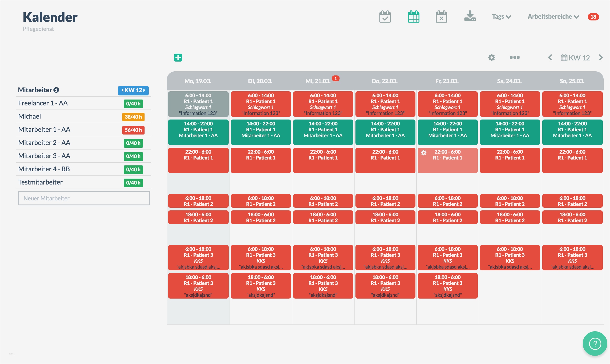Click the three-dots more options icon
The height and width of the screenshot is (364, 610).
pos(515,58)
